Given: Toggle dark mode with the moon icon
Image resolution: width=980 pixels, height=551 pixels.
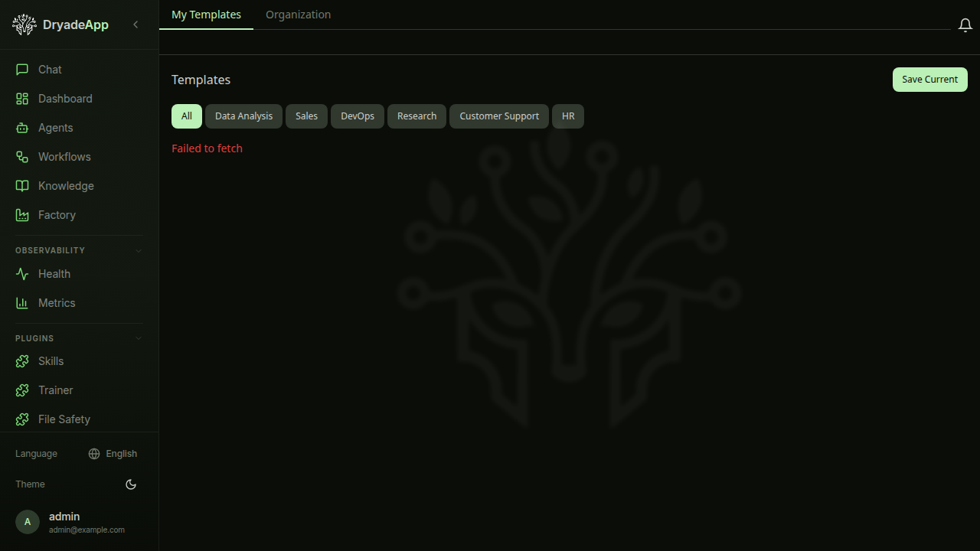Looking at the screenshot, I should (130, 484).
